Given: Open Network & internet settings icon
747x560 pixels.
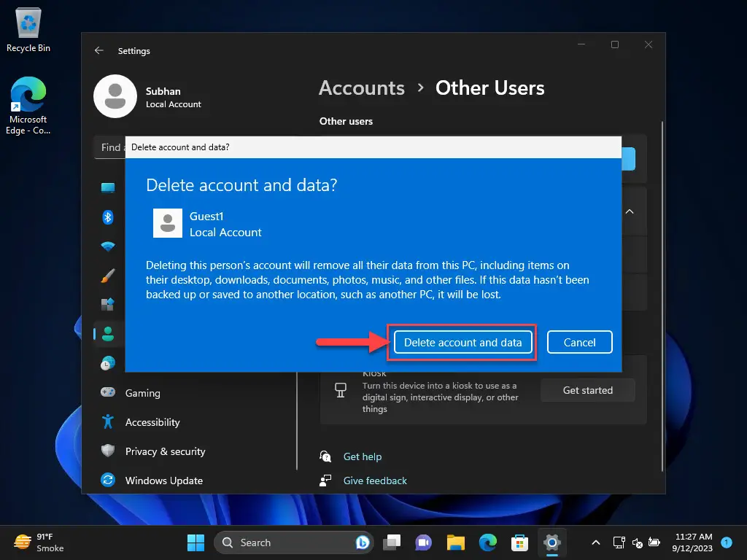Looking at the screenshot, I should [x=108, y=246].
